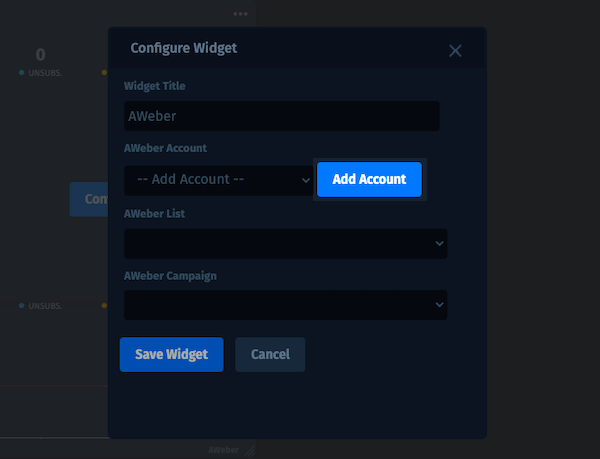This screenshot has width=600, height=459.
Task: Open the AWeber Campaign dropdown
Action: [x=285, y=305]
